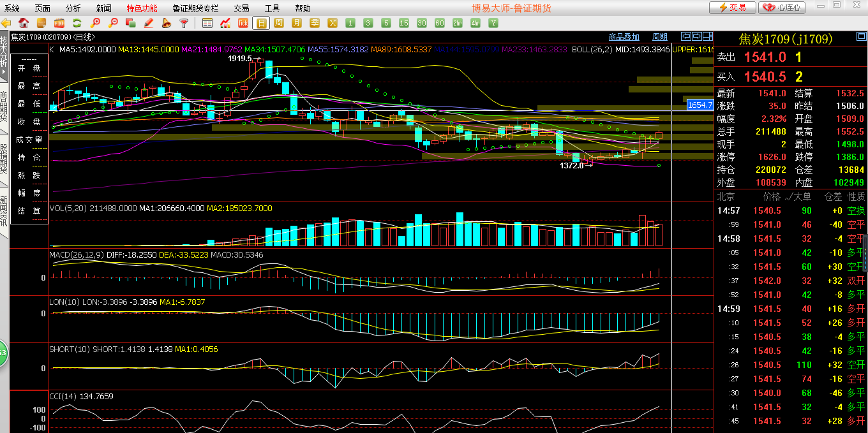The image size is (868, 433).
Task: Switch to the 15-minute chart
Action: pyautogui.click(x=404, y=23)
